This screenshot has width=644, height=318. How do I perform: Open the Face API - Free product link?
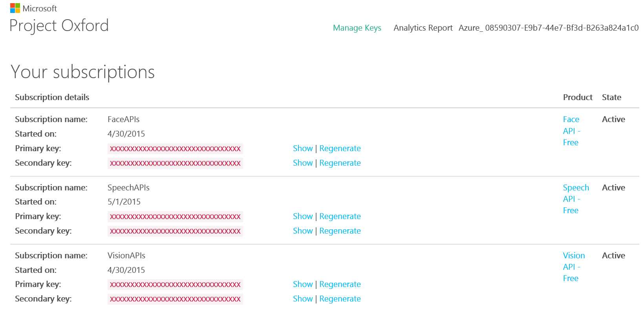(571, 131)
